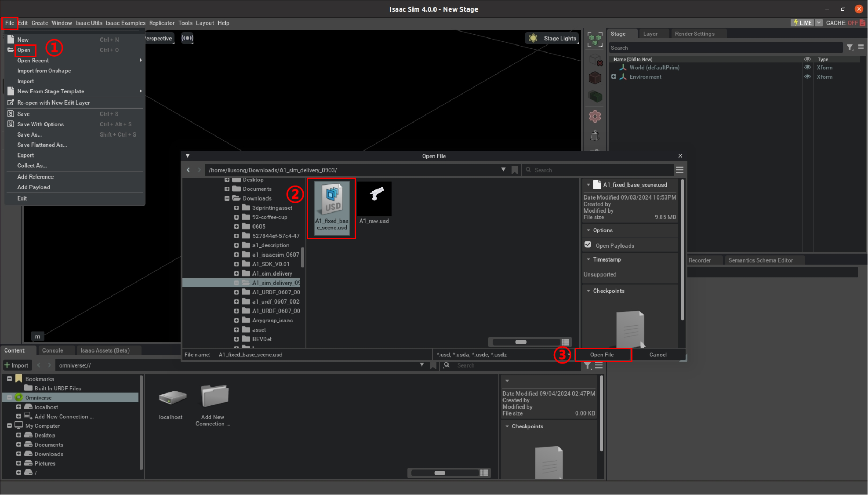868x495 pixels.
Task: Switch to the Render Settings tab
Action: (694, 34)
